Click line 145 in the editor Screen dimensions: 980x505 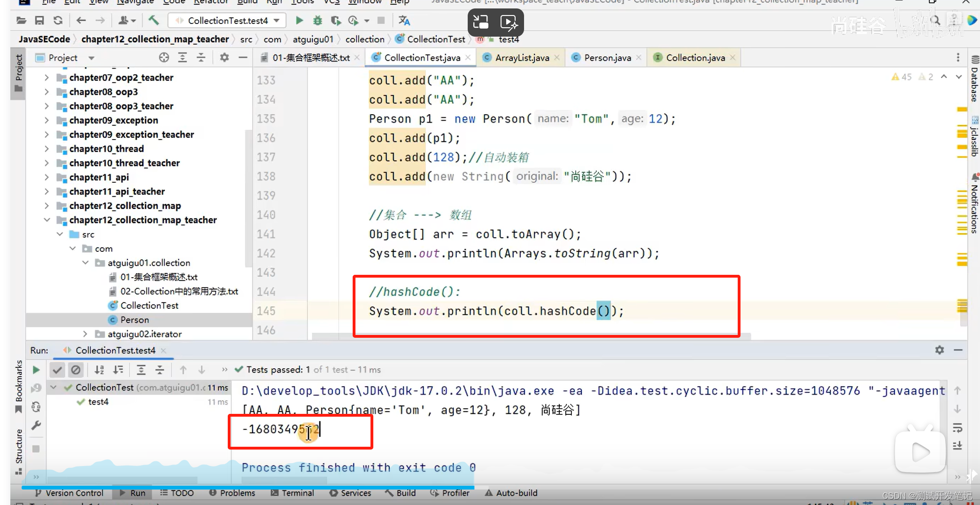[x=496, y=311]
